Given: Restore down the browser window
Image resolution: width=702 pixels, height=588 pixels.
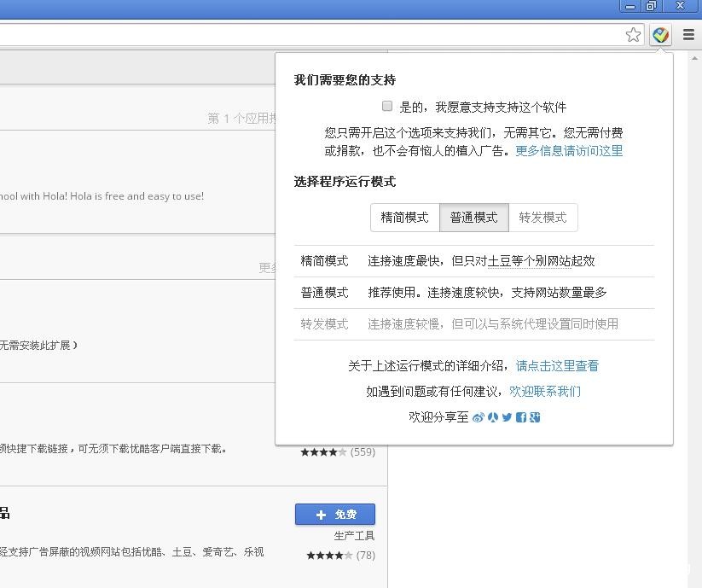Looking at the screenshot, I should [652, 7].
